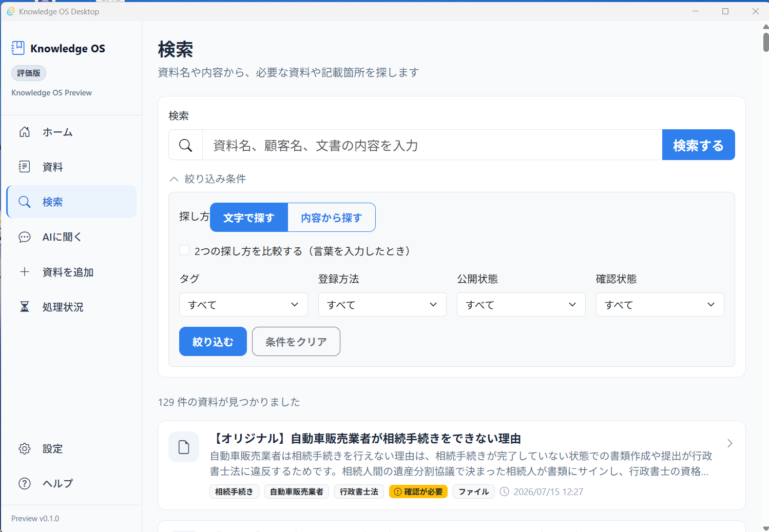This screenshot has width=769, height=532.
Task: Click the 129 件の資料が見つかりました text
Action: (229, 402)
